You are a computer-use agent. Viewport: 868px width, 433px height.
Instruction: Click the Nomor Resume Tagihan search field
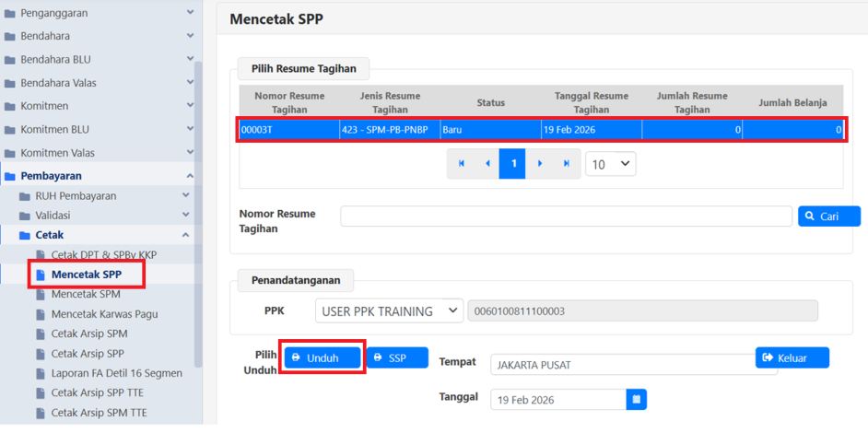coord(566,216)
